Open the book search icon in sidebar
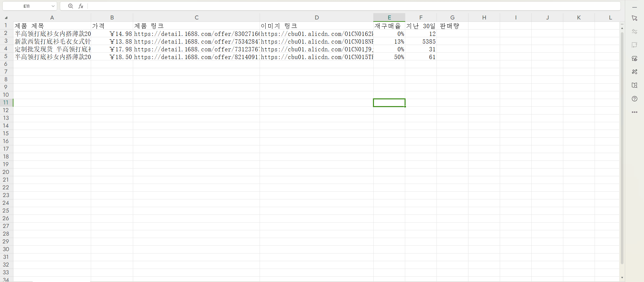 (635, 85)
